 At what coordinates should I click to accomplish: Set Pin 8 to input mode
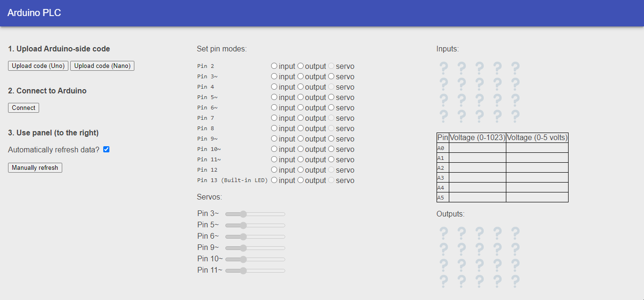coord(274,128)
